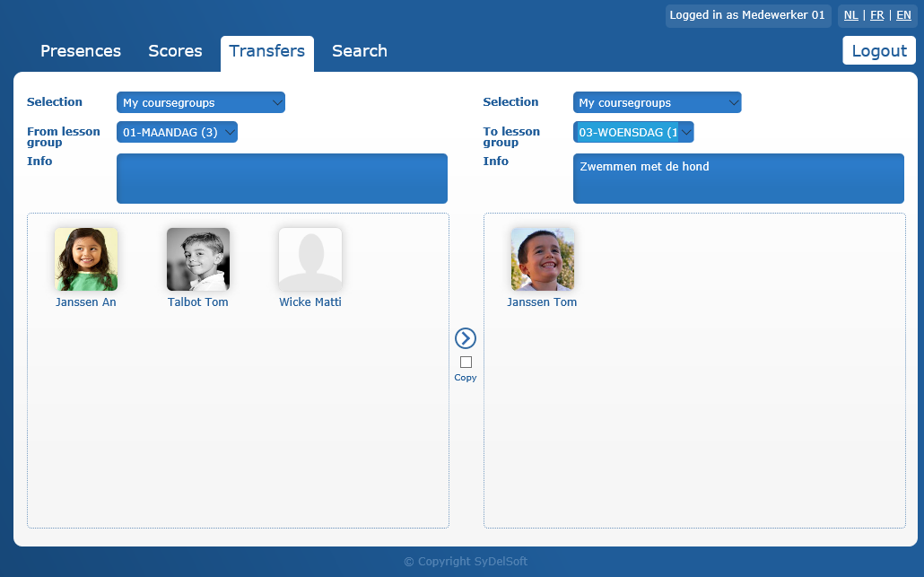Expand the From lesson group dropdown
Viewport: 924px width, 577px height.
(177, 133)
